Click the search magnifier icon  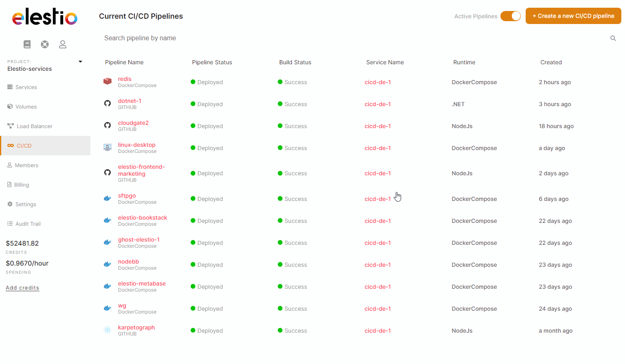point(613,38)
